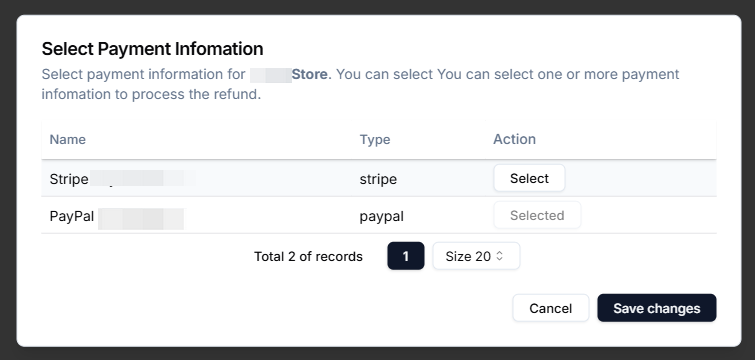Select the Stripe payment option
Viewport: 755px width, 360px height.
[529, 178]
